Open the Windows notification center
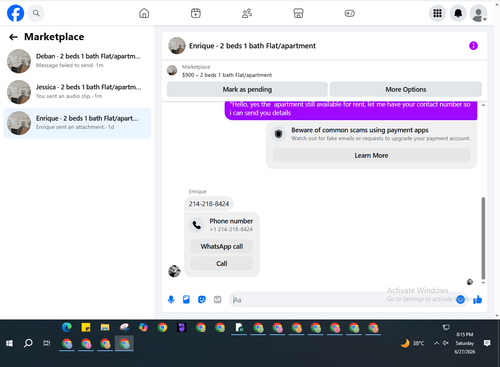Viewport: 500px width, 367px height. [487, 343]
